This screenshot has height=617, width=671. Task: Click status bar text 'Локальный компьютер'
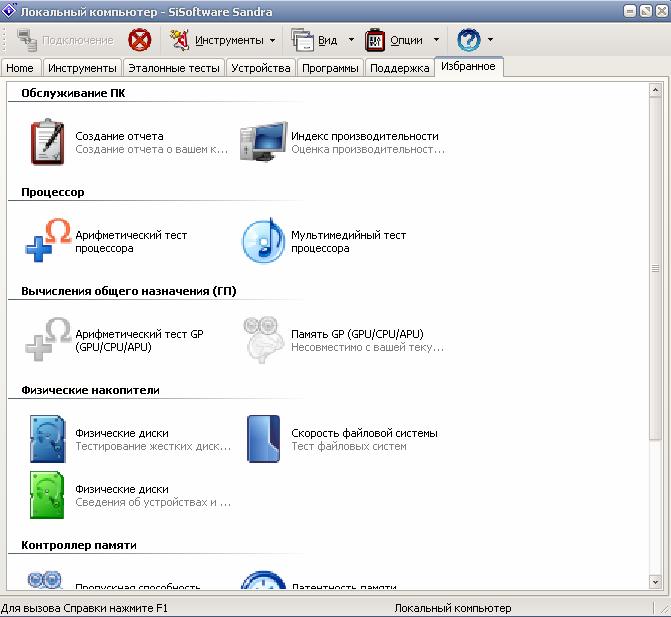click(x=453, y=608)
